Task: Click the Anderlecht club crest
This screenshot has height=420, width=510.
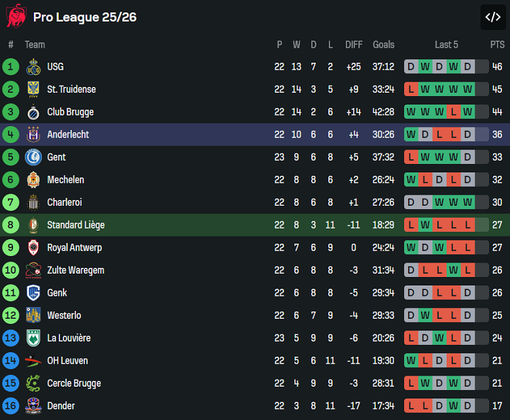Action: pyautogui.click(x=33, y=135)
